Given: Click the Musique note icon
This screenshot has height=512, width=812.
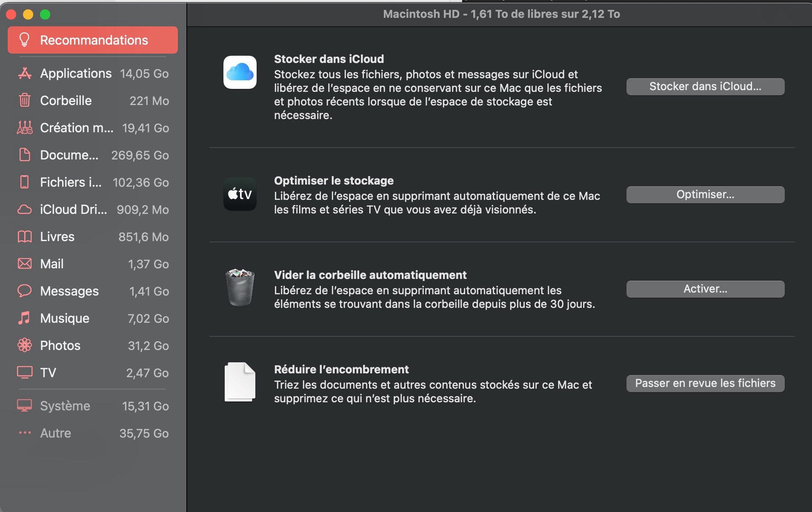Looking at the screenshot, I should coord(25,318).
